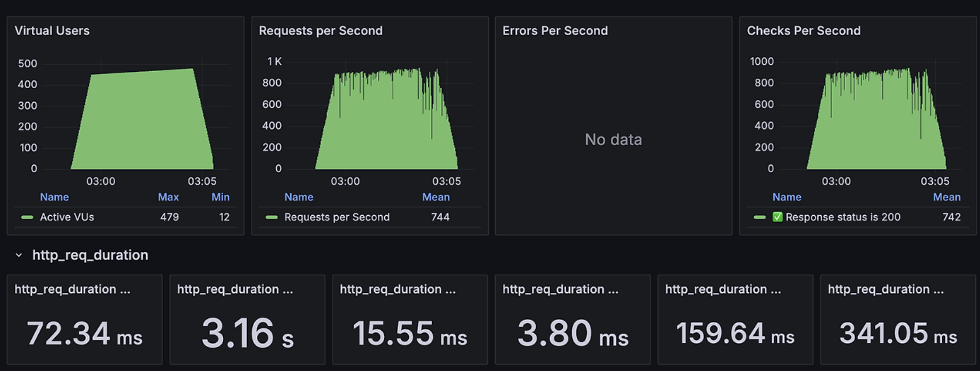Click the Checks Per Second panel title
980x371 pixels.
804,31
